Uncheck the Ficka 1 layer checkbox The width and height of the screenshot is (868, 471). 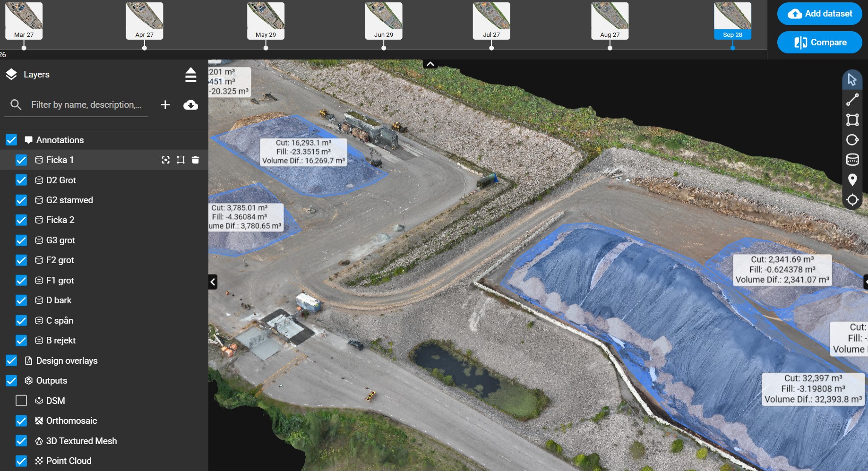21,160
